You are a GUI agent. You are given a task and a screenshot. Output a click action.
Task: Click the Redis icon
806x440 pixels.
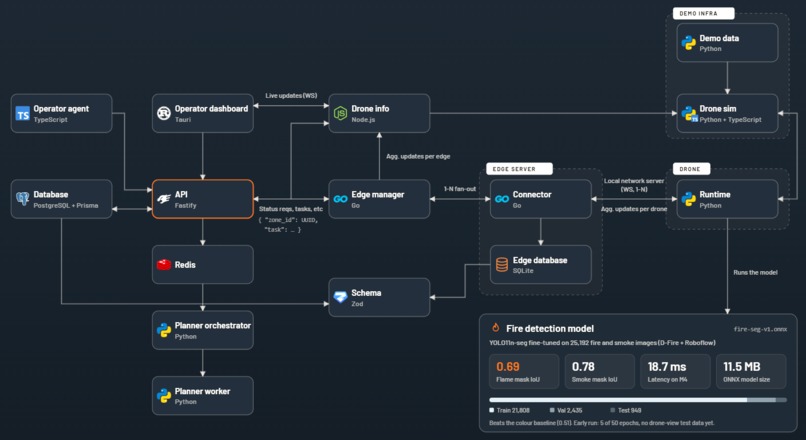(x=164, y=265)
